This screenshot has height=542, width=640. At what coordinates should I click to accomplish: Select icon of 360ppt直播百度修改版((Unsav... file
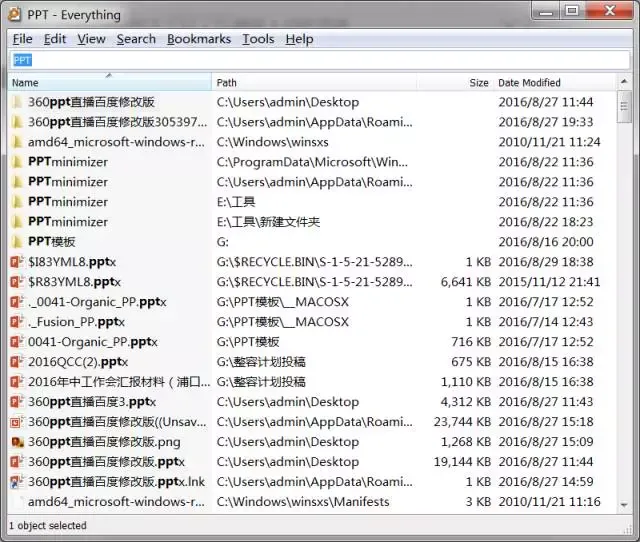coord(17,422)
